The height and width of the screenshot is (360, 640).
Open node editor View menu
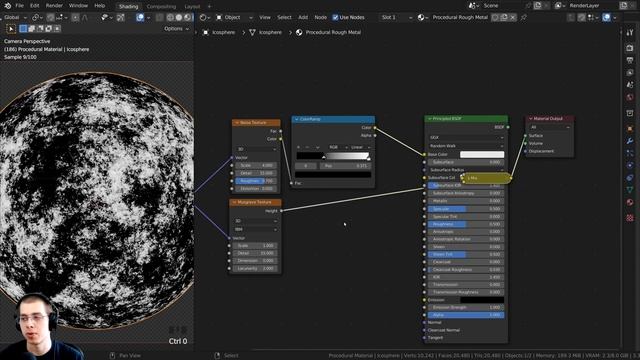(265, 18)
